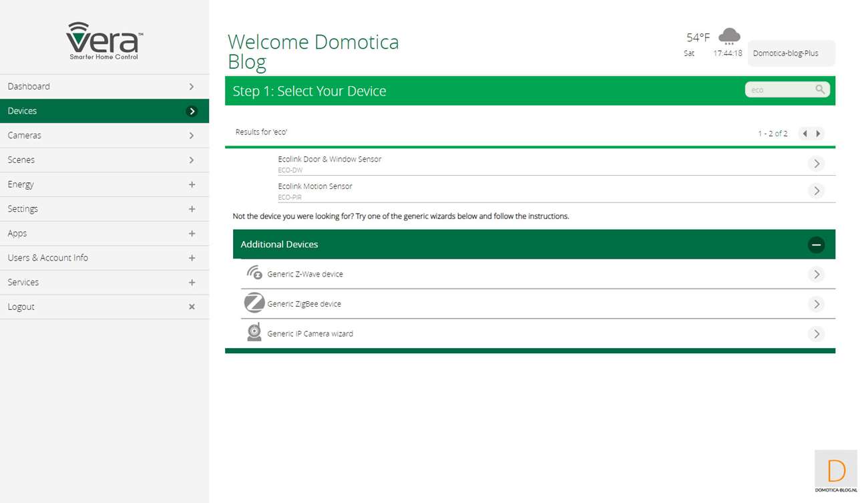Click the Generic Z-Wave device icon
This screenshot has width=868, height=503.
[x=254, y=273]
